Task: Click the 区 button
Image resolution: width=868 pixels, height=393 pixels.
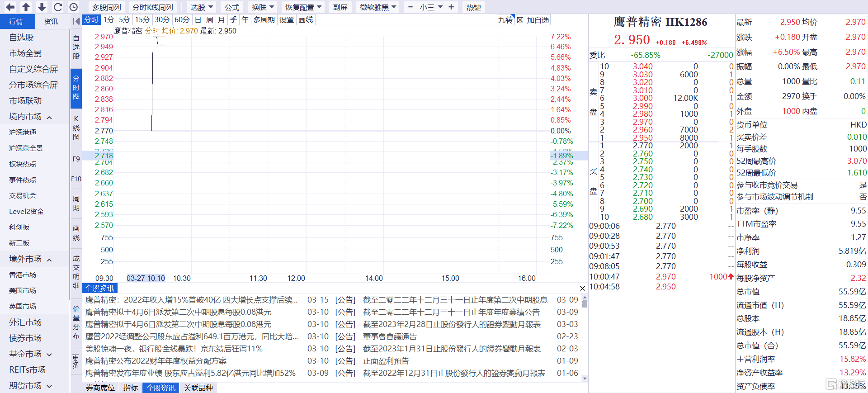Action: pos(520,20)
